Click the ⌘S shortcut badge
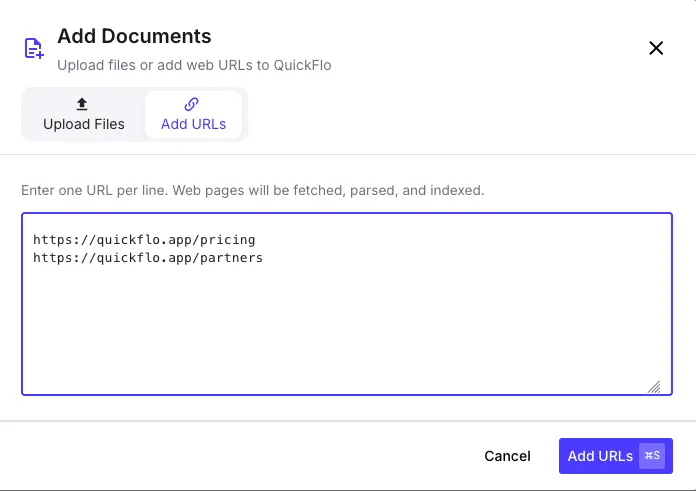The width and height of the screenshot is (696, 491). [652, 455]
